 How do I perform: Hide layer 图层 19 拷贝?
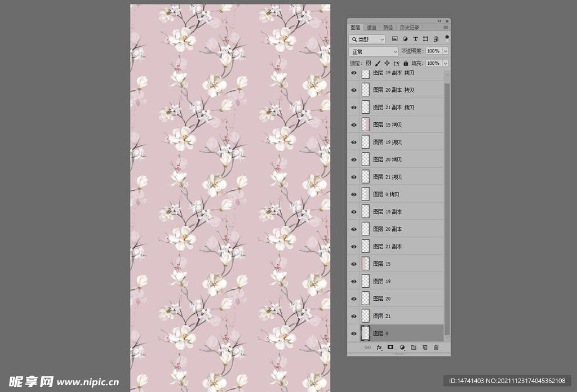[354, 142]
